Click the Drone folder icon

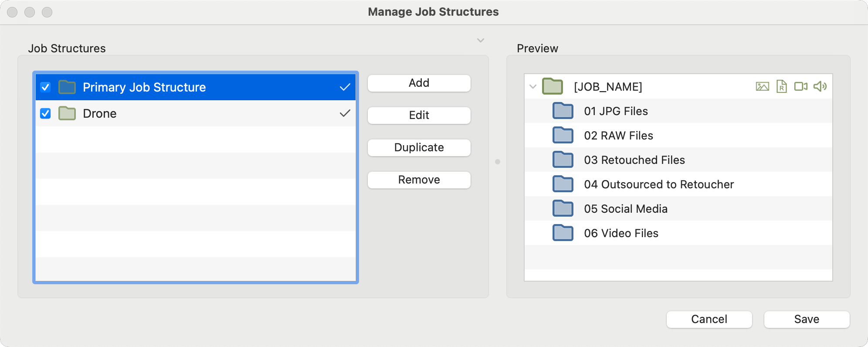pyautogui.click(x=67, y=113)
